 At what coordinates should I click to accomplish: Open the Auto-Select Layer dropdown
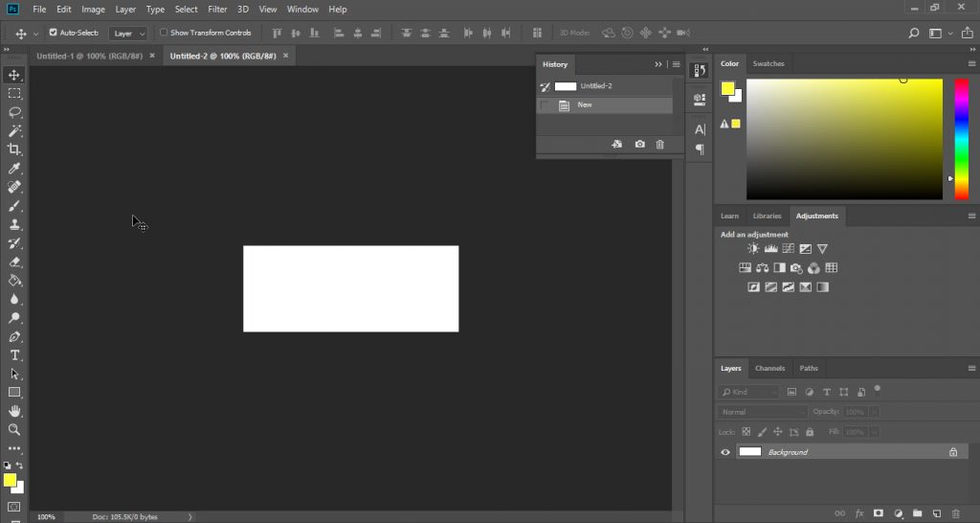(x=128, y=34)
